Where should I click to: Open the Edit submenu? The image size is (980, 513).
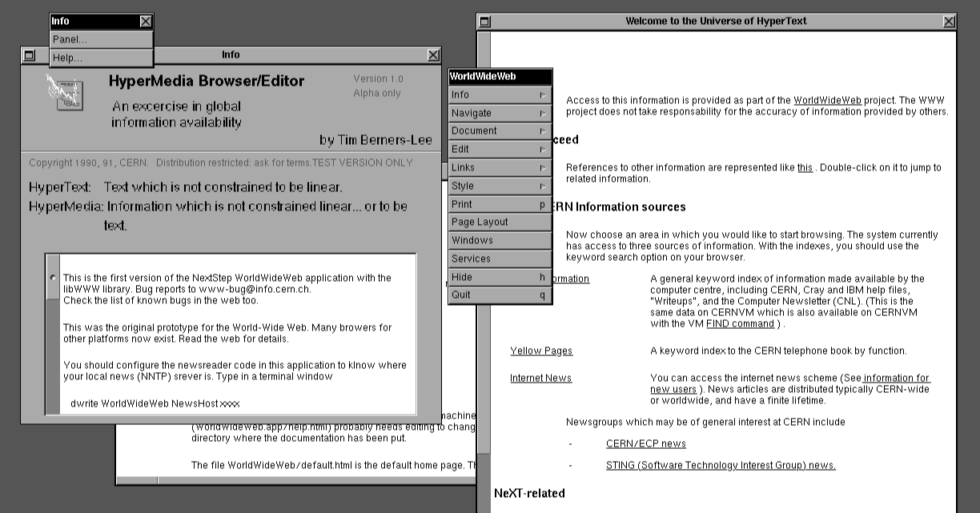[500, 149]
